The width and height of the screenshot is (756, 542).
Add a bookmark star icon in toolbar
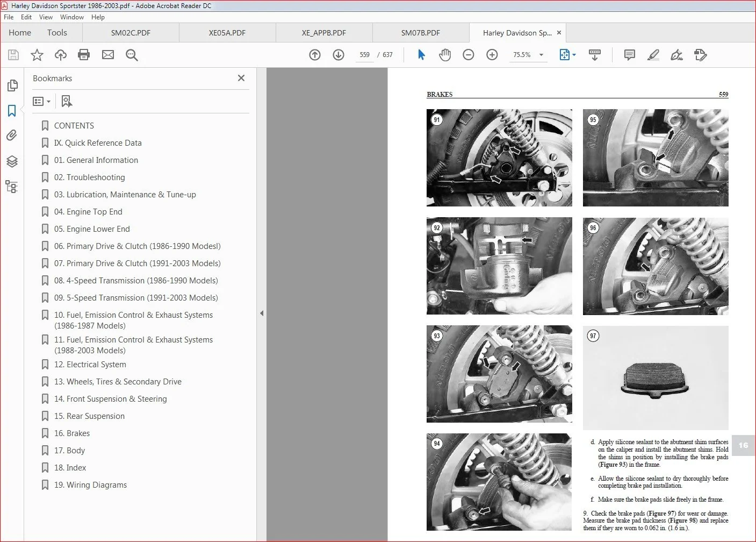37,55
